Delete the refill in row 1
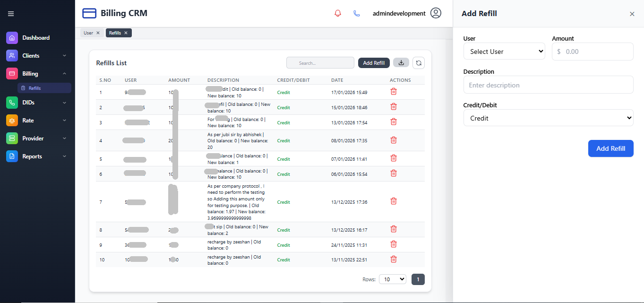 click(x=393, y=92)
